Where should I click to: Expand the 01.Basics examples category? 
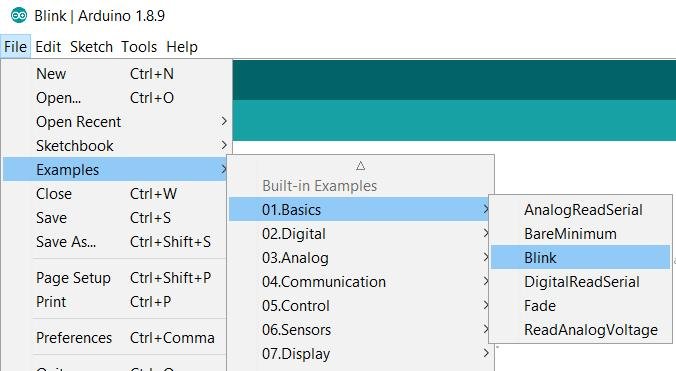coord(360,210)
